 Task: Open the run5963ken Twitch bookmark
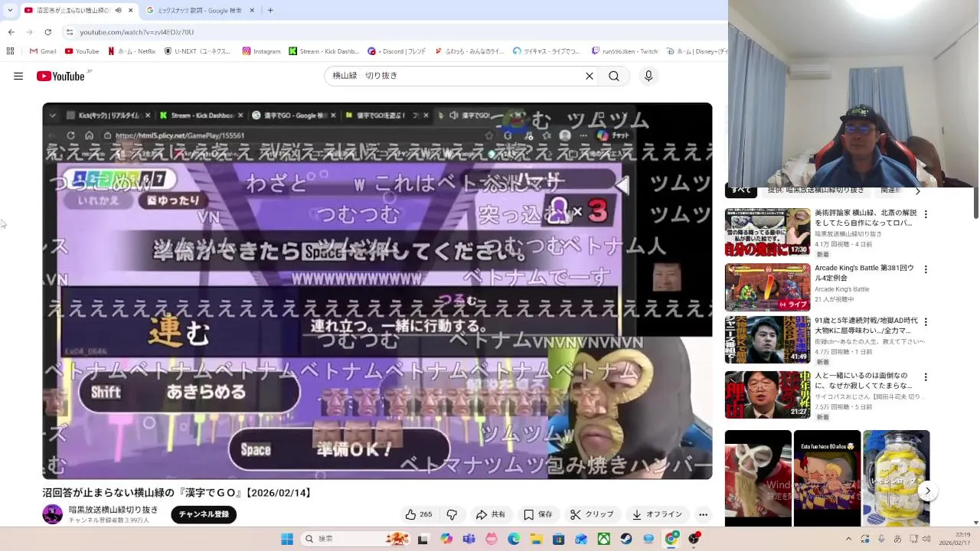[625, 51]
